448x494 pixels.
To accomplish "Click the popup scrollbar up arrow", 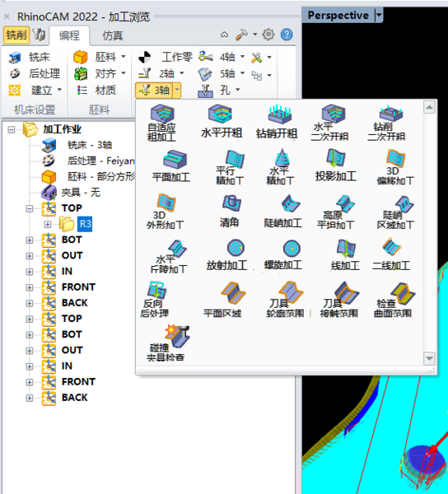I will click(x=429, y=107).
